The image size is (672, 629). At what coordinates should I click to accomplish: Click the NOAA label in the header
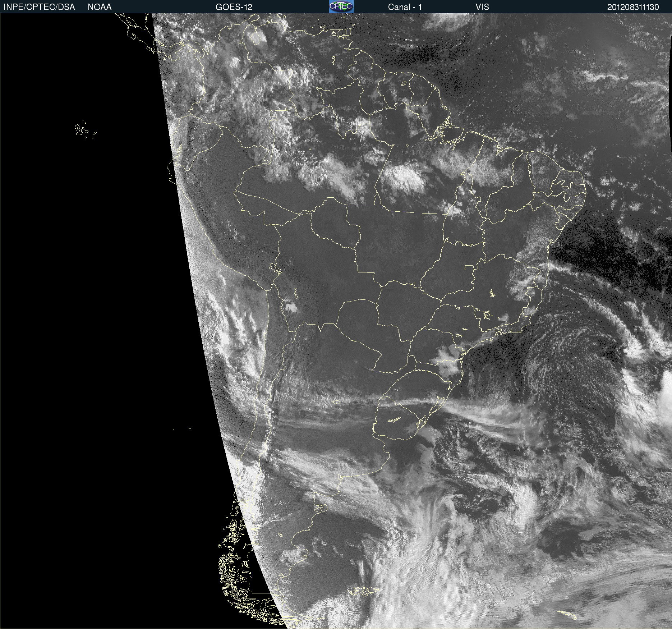(x=100, y=7)
